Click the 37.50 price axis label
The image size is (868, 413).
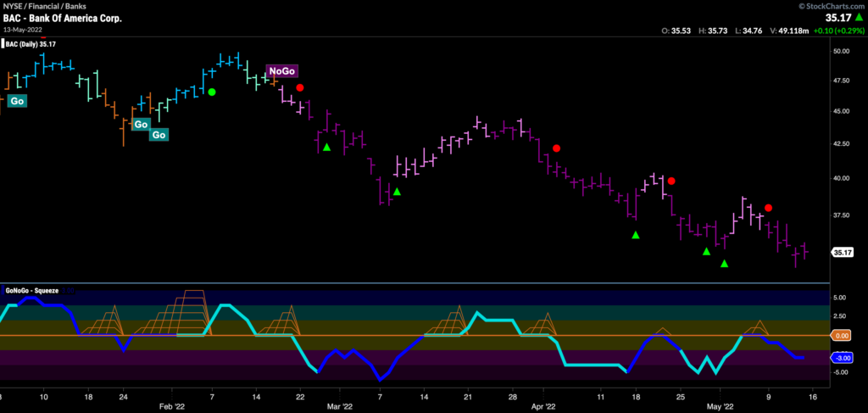tap(841, 215)
